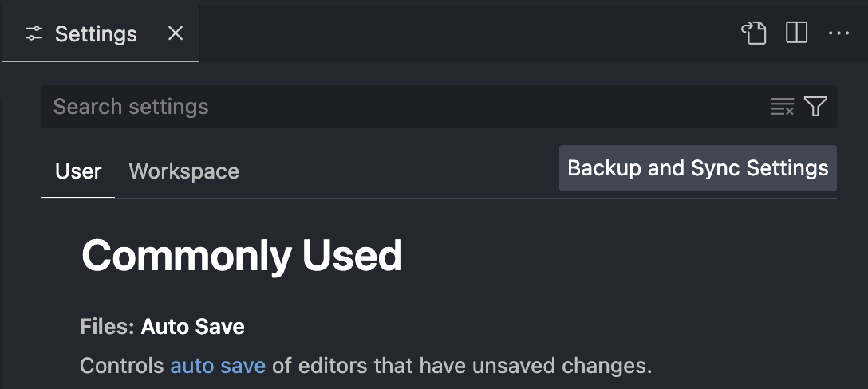The image size is (868, 389).
Task: Click empty tab bar beside Settings tab
Action: click(463, 33)
